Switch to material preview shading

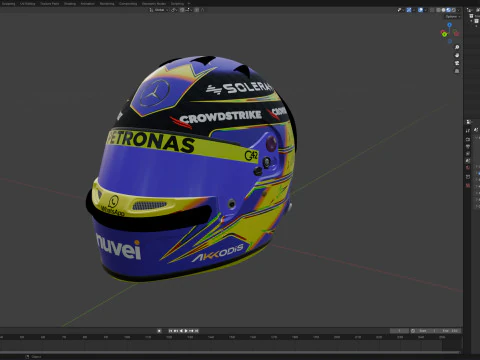pos(448,10)
